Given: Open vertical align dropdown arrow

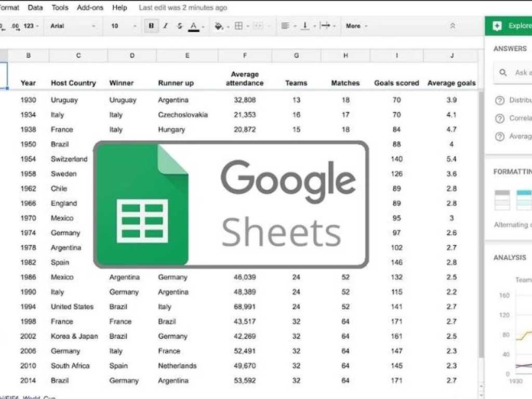Looking at the screenshot, I should (314, 26).
